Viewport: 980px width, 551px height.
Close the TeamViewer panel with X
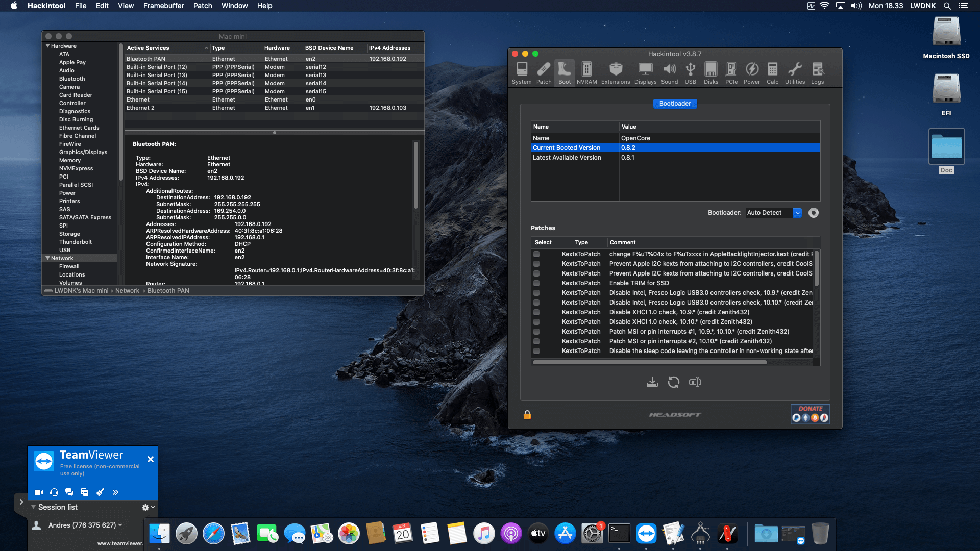pyautogui.click(x=151, y=459)
